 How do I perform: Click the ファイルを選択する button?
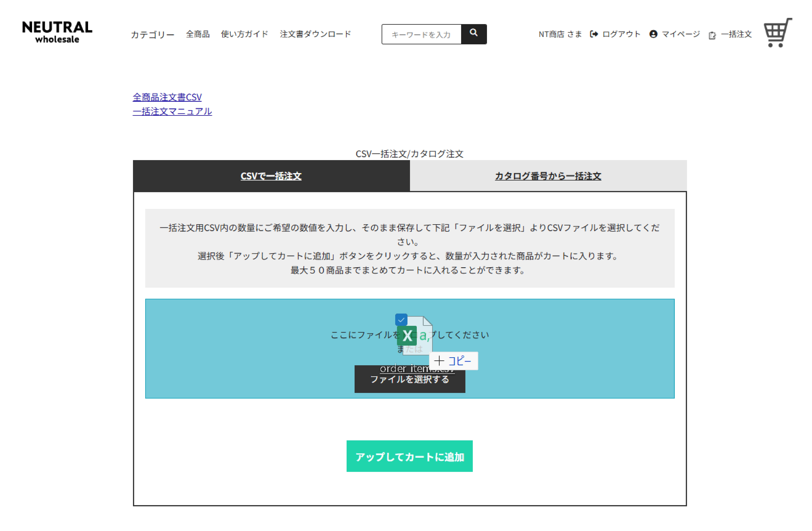tap(410, 379)
